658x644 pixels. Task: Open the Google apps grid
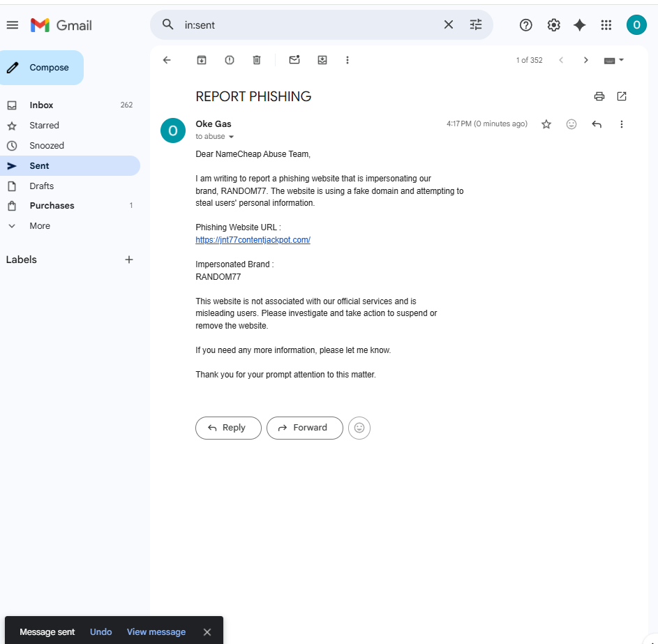pos(606,25)
